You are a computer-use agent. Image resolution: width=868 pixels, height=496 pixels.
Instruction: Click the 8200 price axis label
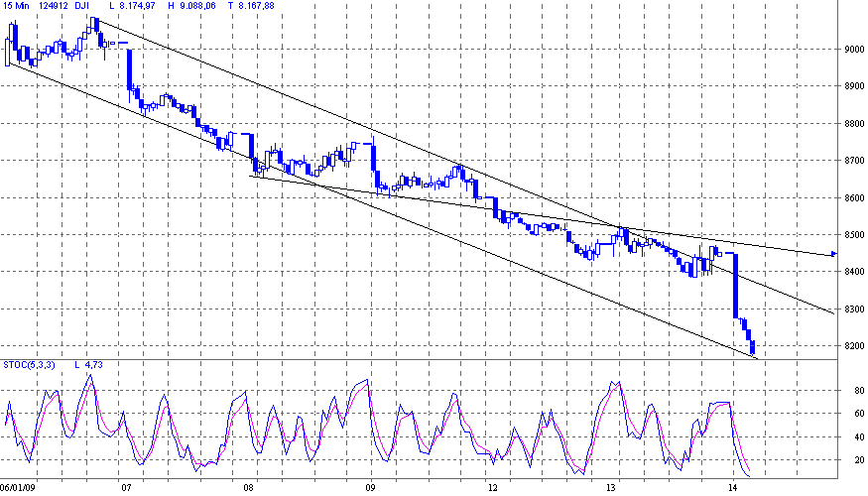click(854, 346)
